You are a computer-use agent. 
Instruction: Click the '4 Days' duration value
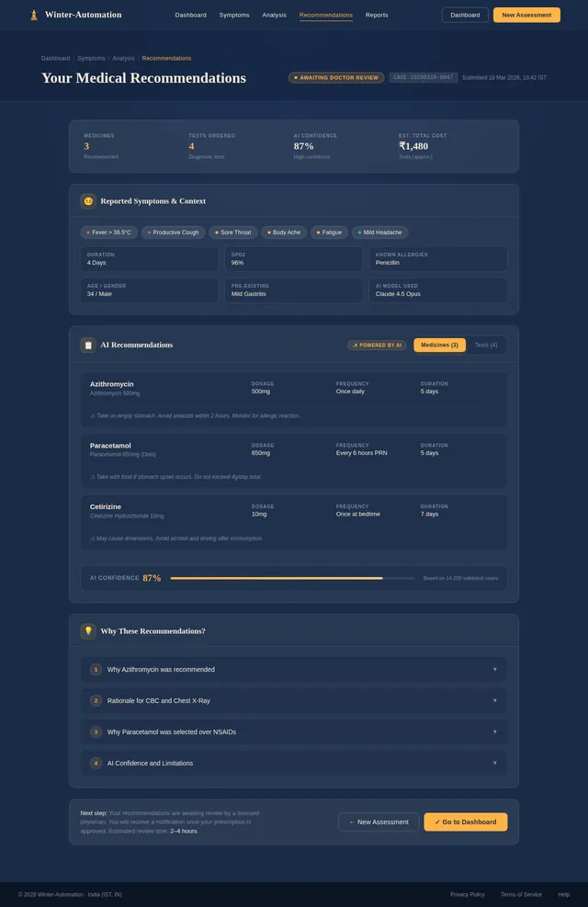tap(96, 263)
